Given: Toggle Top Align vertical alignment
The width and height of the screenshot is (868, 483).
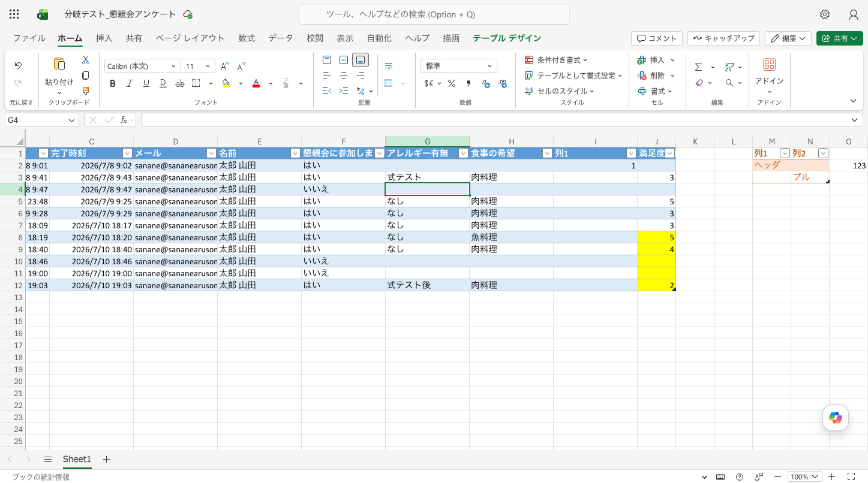Looking at the screenshot, I should tap(327, 60).
